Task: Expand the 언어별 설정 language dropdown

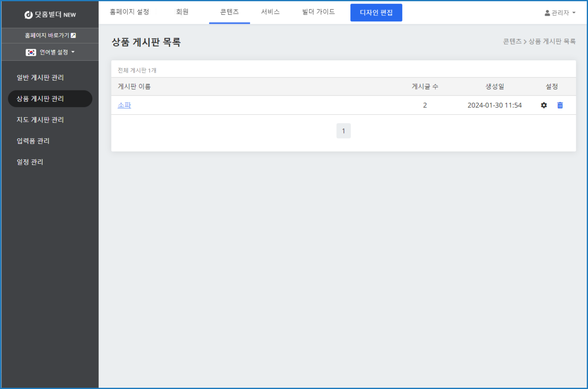Action: coord(50,52)
